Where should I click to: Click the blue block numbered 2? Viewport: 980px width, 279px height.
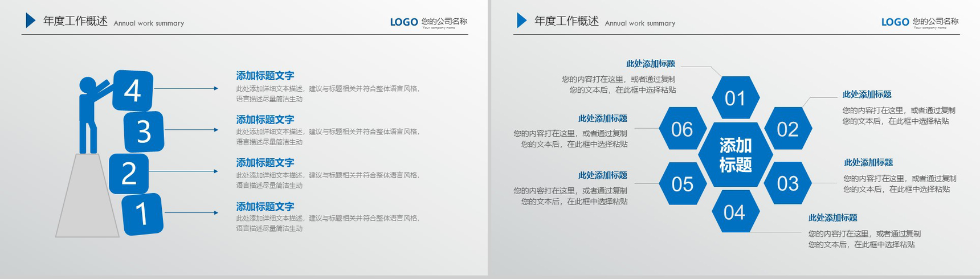point(129,174)
